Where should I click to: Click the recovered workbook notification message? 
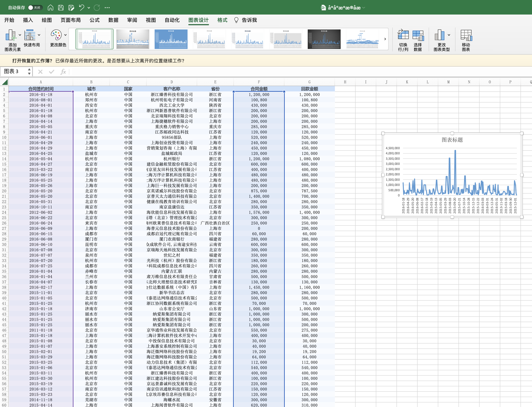click(x=98, y=61)
